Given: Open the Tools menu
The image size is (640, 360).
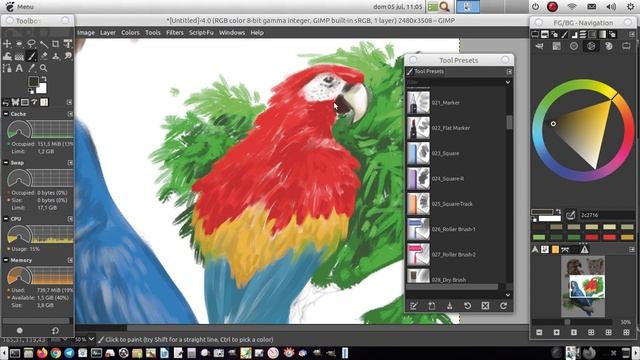Looking at the screenshot, I should pos(153,33).
